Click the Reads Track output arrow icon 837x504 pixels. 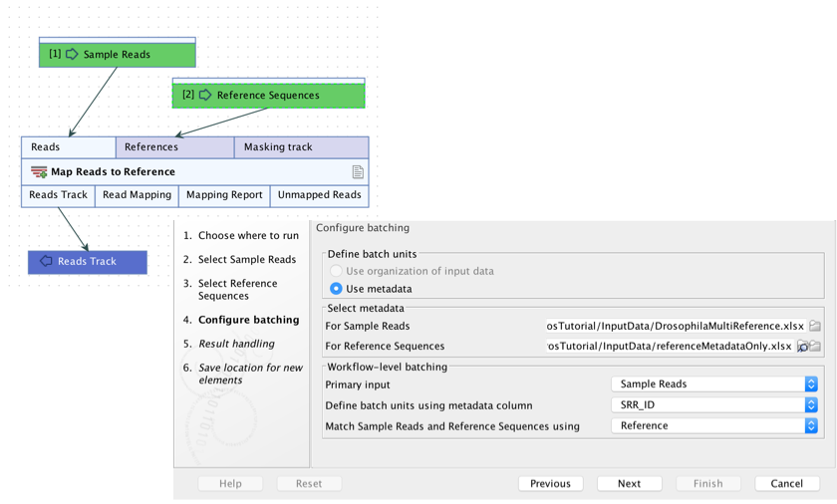(x=46, y=262)
